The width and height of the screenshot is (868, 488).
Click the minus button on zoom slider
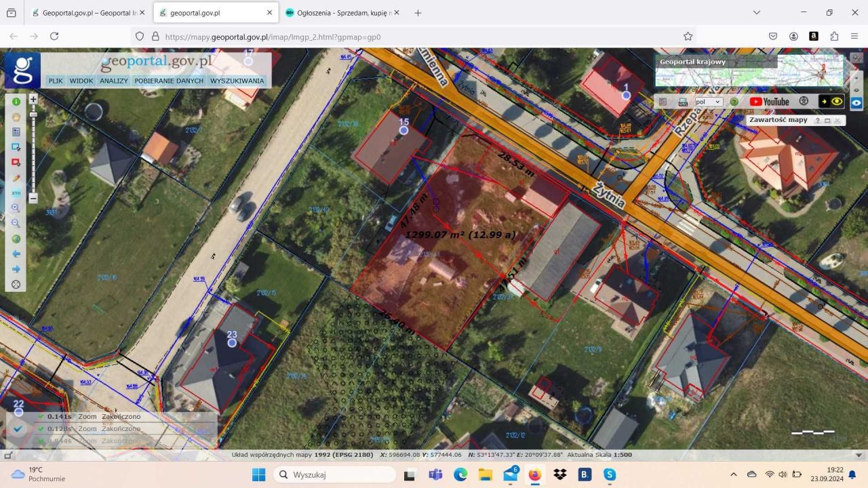[x=33, y=199]
